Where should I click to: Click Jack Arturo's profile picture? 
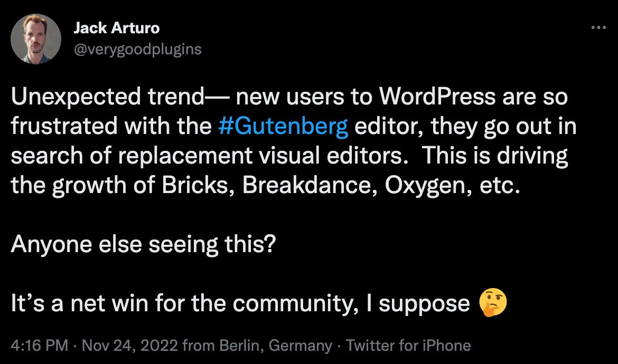point(35,38)
